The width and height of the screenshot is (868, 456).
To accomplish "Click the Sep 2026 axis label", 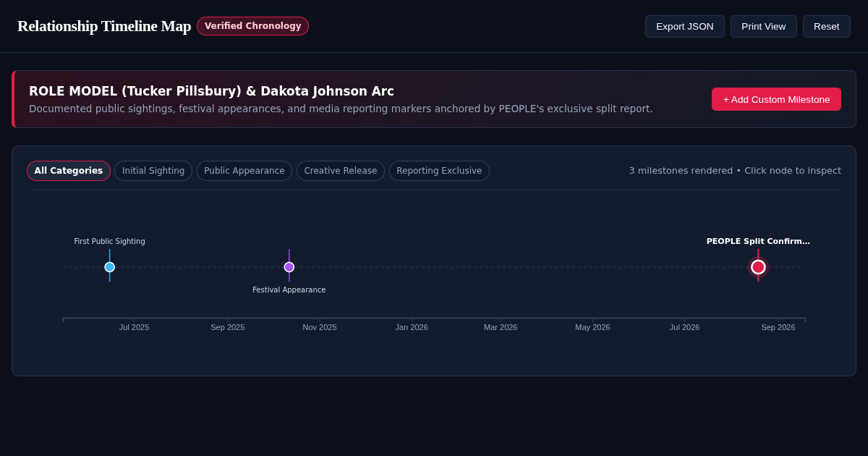I will [778, 327].
